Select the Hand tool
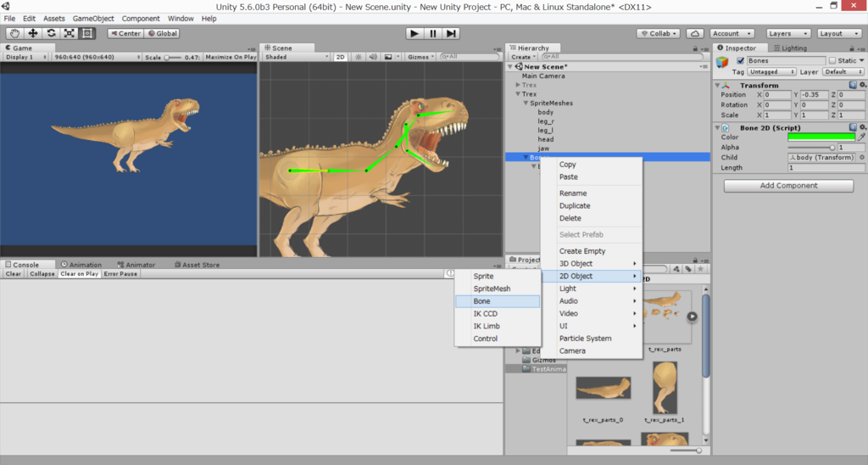The image size is (868, 465). pyautogui.click(x=14, y=33)
